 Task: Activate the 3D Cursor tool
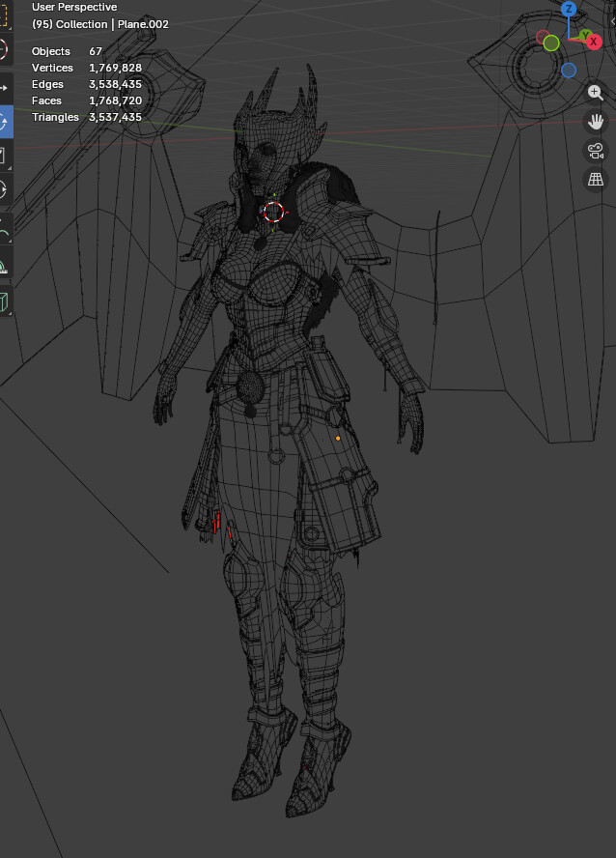pos(5,50)
